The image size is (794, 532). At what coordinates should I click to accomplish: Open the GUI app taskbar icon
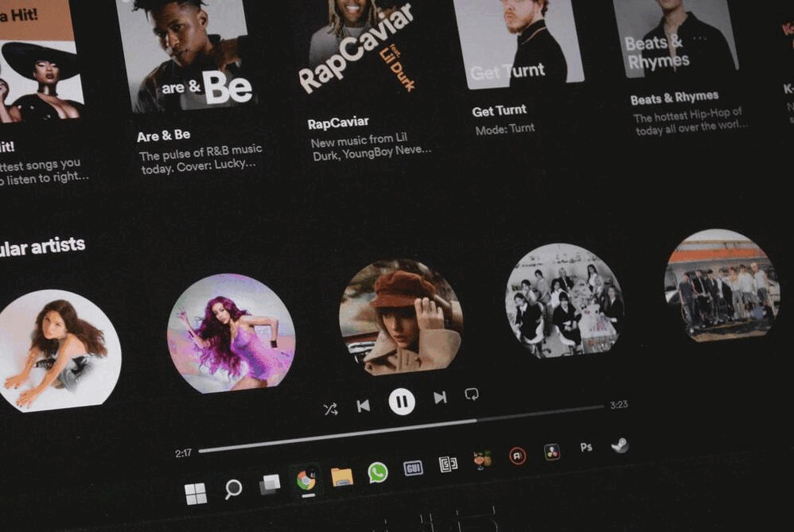click(413, 468)
